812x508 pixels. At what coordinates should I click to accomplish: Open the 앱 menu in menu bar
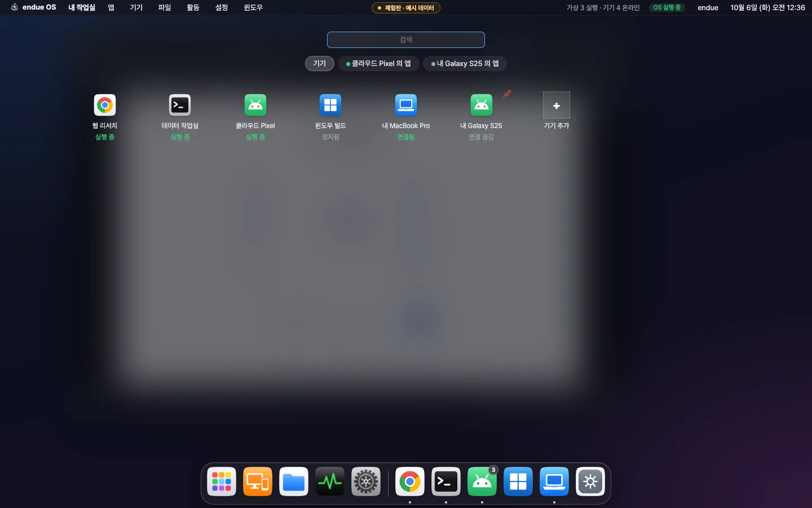[111, 7]
